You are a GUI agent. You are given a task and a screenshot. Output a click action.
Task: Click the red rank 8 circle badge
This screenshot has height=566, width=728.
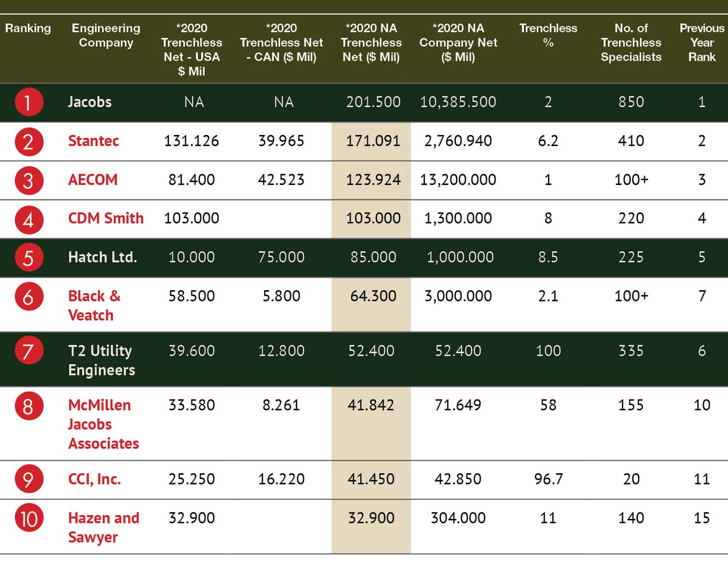(x=29, y=406)
